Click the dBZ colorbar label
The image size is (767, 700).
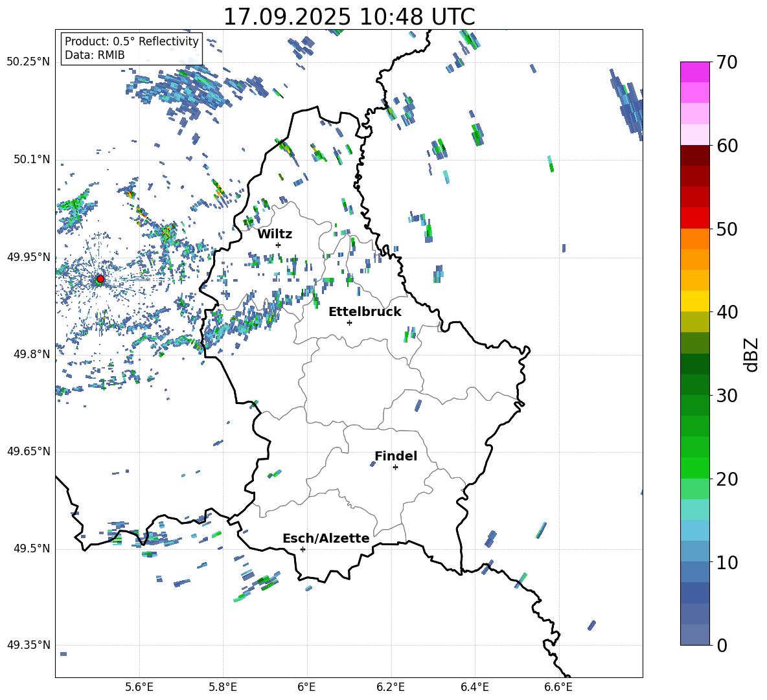tap(751, 354)
